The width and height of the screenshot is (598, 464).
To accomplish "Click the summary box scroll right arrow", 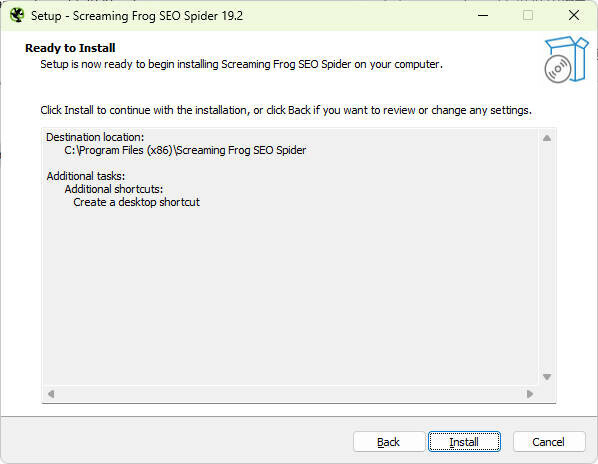I will tap(530, 393).
